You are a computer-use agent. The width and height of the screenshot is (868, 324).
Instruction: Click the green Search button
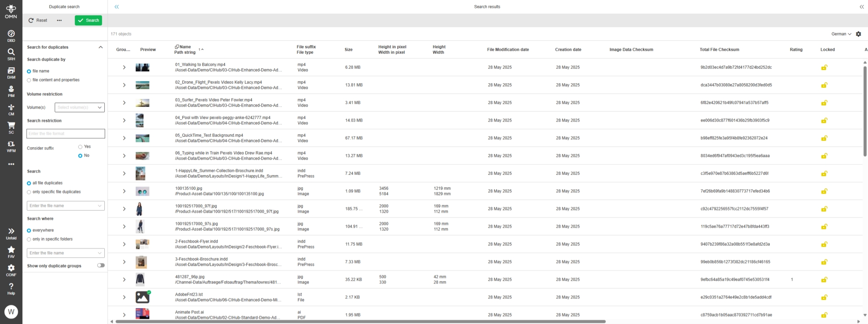pos(88,20)
